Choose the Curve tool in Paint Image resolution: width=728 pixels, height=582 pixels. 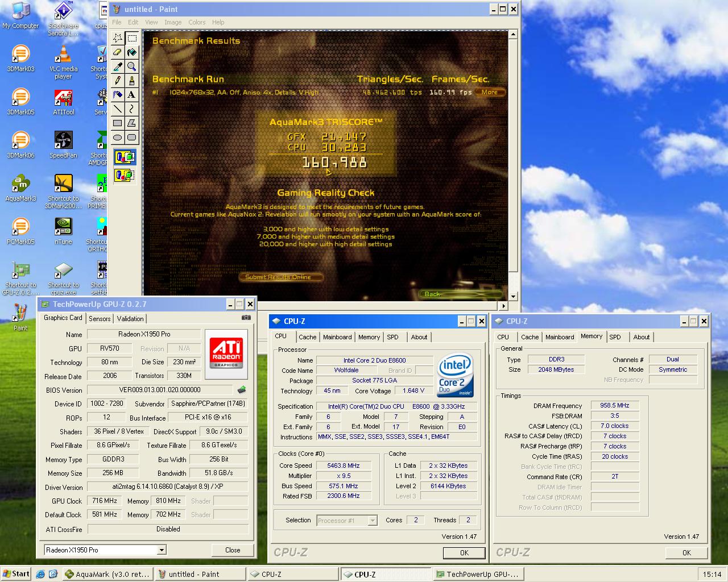[132, 109]
